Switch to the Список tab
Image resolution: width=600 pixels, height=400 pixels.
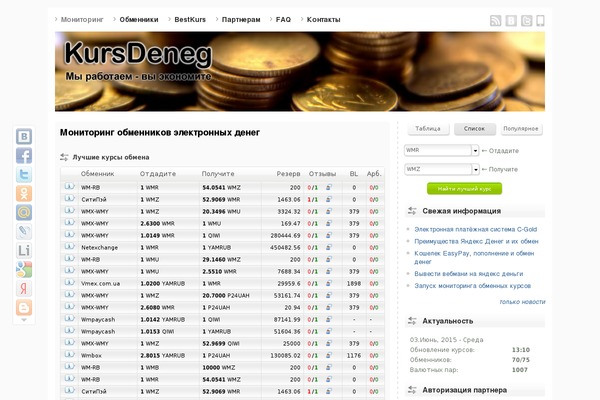click(x=474, y=129)
